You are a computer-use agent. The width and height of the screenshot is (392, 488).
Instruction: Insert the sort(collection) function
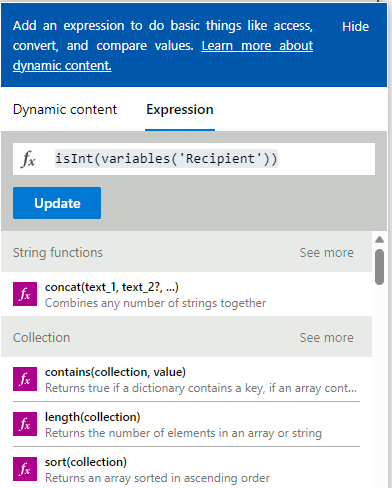pos(186,469)
